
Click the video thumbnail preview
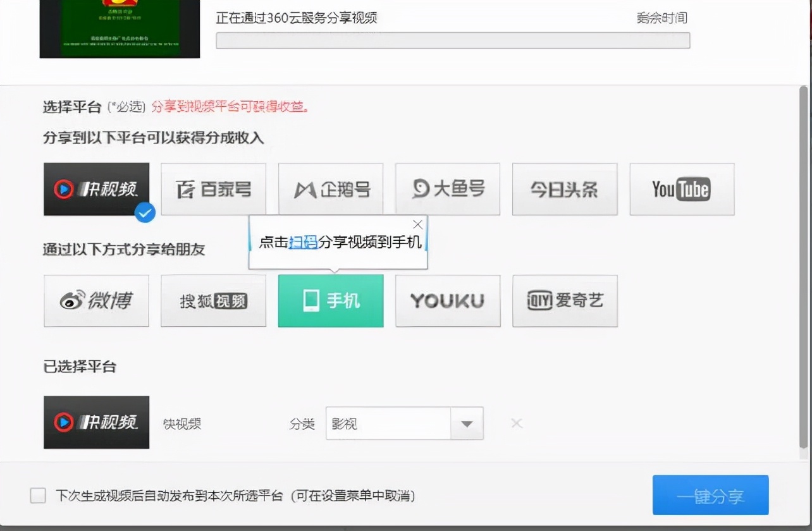(120, 29)
